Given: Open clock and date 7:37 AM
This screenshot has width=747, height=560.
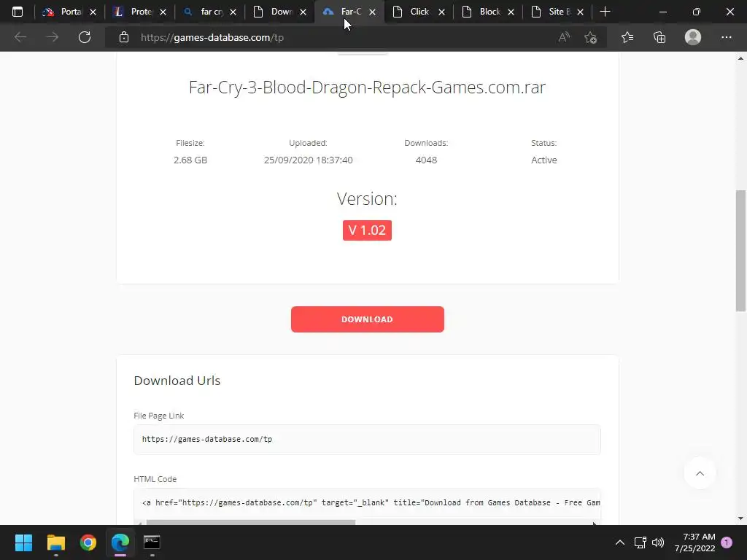Looking at the screenshot, I should (694, 542).
